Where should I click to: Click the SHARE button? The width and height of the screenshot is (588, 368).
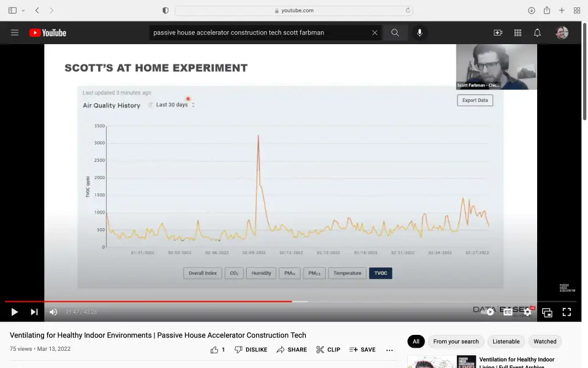point(292,350)
